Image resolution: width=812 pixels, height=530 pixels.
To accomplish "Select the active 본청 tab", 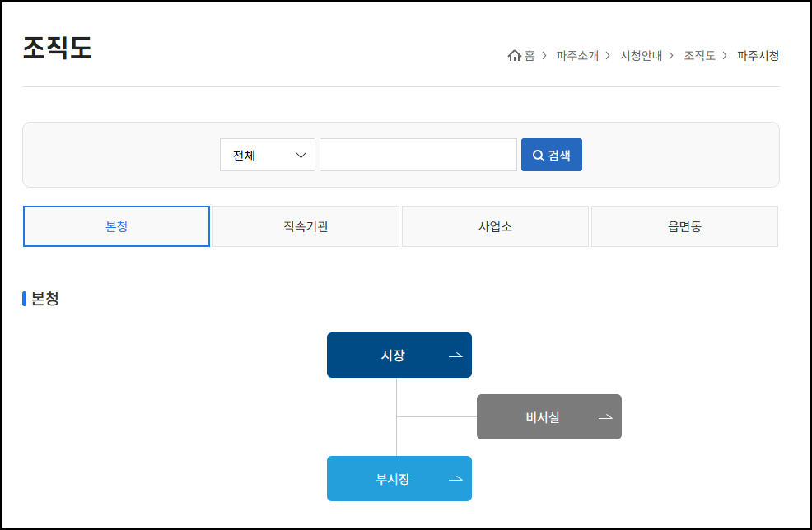I will pyautogui.click(x=116, y=225).
